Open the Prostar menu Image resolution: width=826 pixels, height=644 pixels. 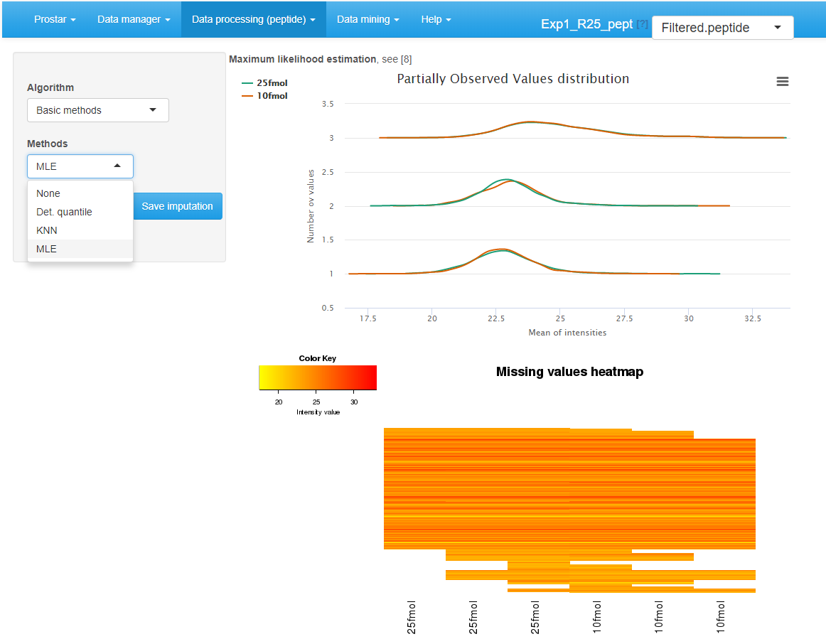click(x=54, y=19)
